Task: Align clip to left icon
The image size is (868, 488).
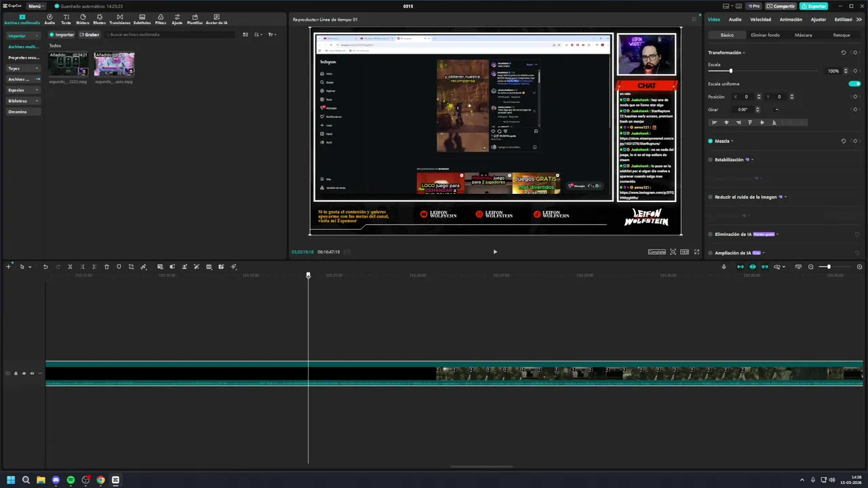Action: point(714,122)
